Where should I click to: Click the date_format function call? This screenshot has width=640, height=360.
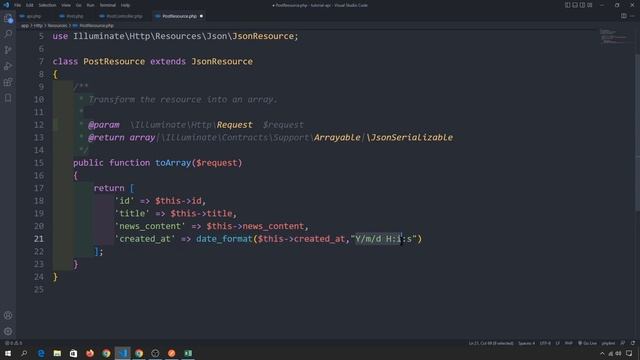(224, 239)
